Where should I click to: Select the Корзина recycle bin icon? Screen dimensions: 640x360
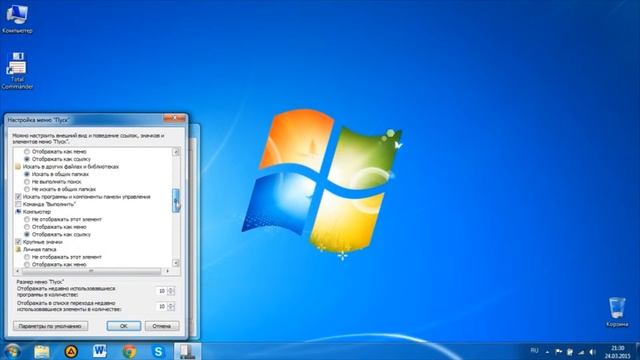click(x=617, y=312)
